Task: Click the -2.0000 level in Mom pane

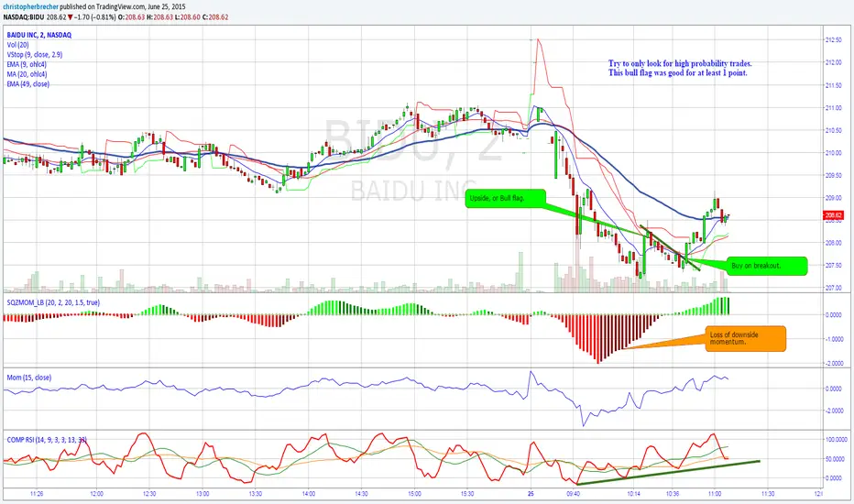Action: tap(835, 411)
